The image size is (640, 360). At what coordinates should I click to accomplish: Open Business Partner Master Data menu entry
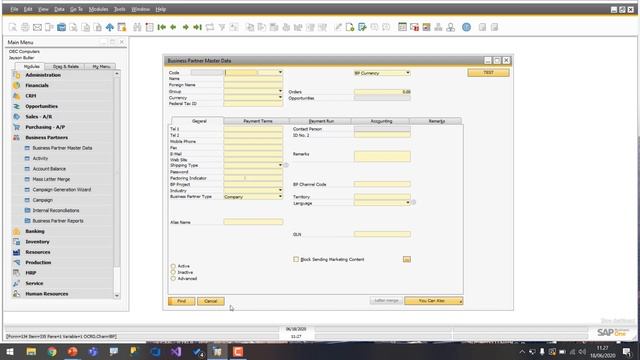62,148
